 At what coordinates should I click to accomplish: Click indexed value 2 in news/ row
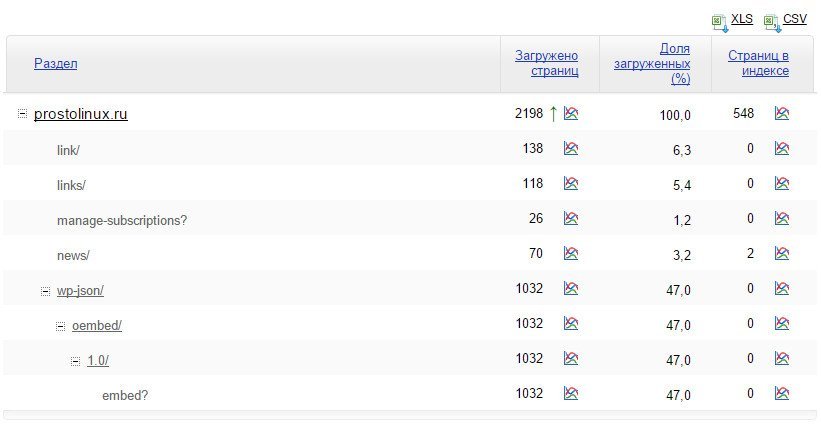[750, 254]
